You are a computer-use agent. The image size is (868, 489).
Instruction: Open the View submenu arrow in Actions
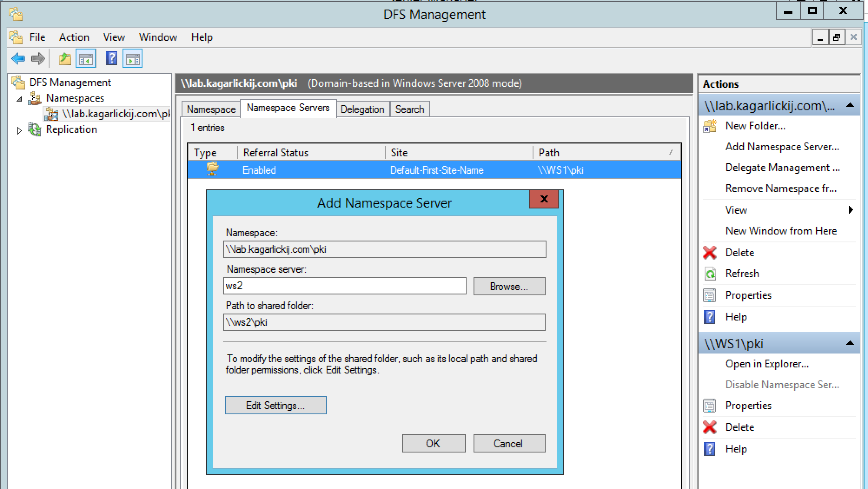(x=850, y=210)
